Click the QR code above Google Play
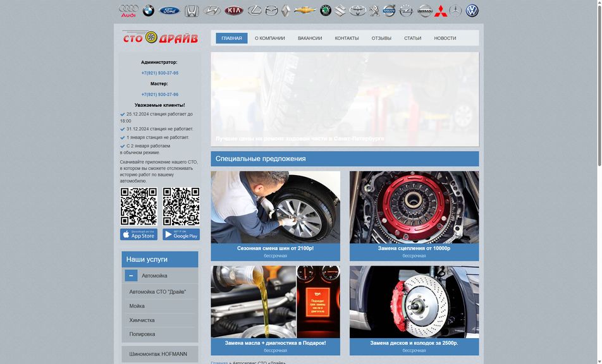 (181, 207)
